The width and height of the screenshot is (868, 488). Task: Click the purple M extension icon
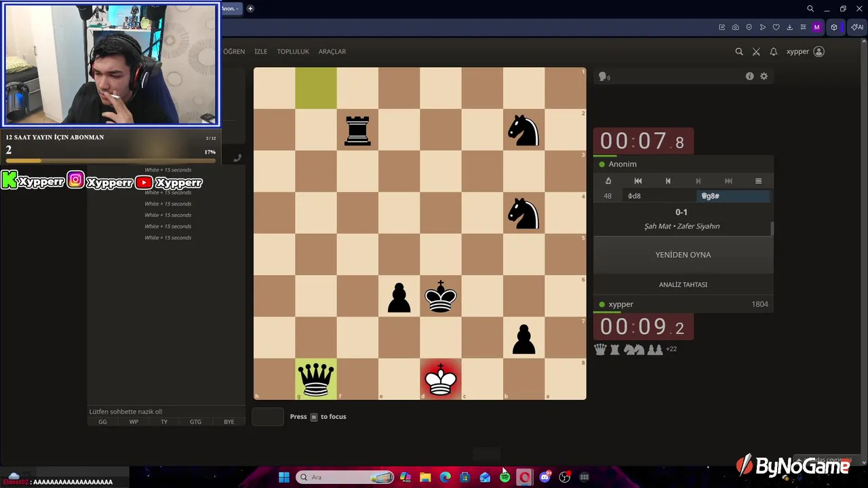pyautogui.click(x=817, y=27)
